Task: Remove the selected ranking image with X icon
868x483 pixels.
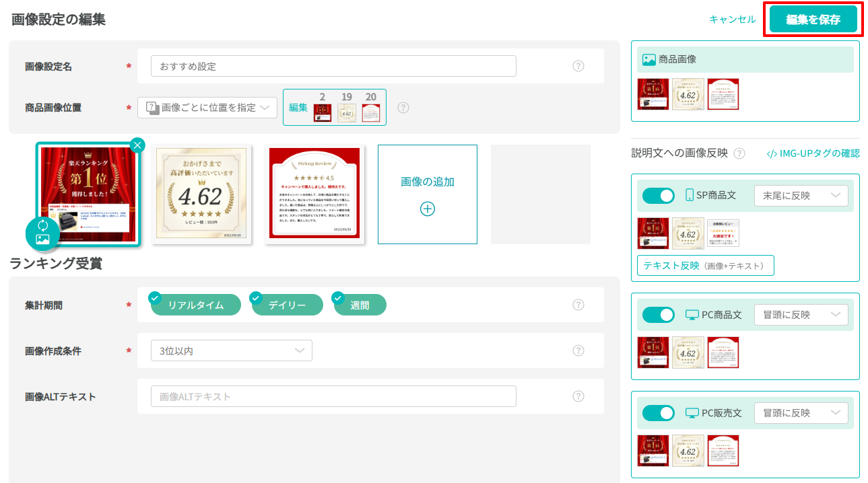Action: click(x=137, y=145)
